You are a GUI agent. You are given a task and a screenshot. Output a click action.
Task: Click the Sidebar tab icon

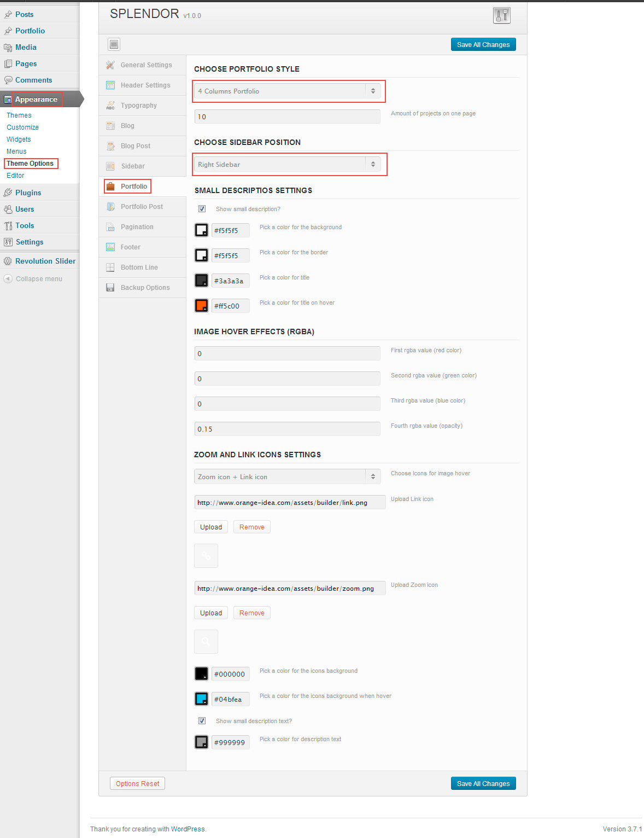click(110, 166)
